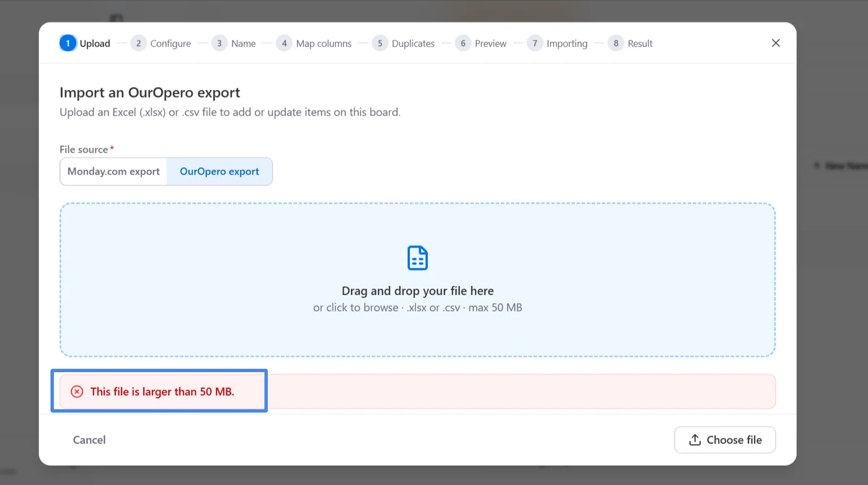This screenshot has width=868, height=485.
Task: Select the Monday.com export file source
Action: [x=113, y=171]
